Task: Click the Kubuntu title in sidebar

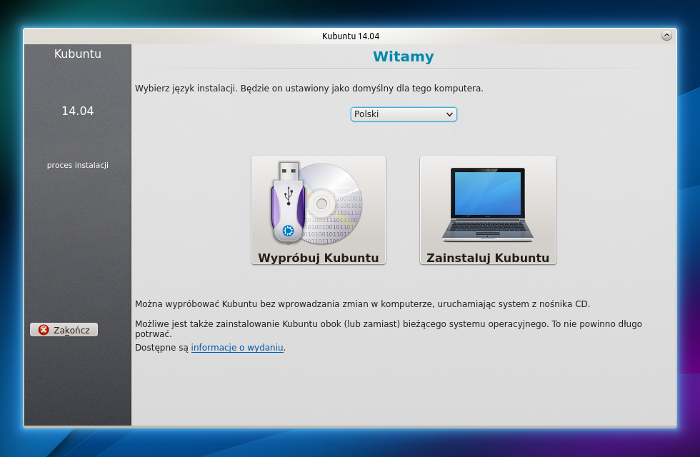Action: [x=78, y=54]
